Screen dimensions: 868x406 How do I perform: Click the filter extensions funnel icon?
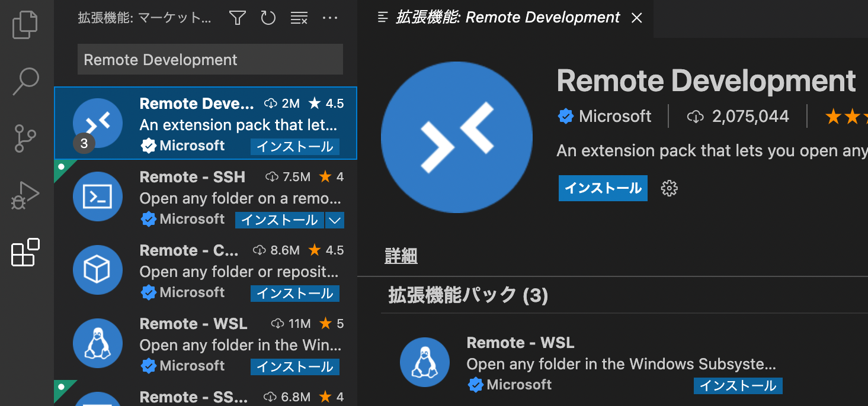[238, 18]
